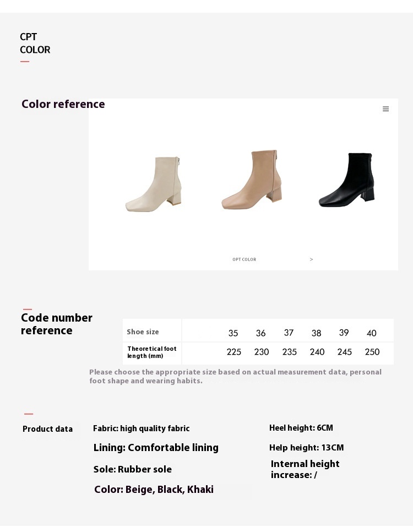Click the Color reference heading
This screenshot has height=532, width=413.
(63, 105)
